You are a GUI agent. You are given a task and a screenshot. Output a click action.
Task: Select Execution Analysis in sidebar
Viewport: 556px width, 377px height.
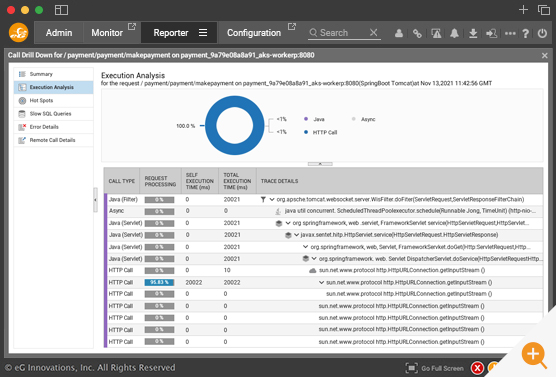54,87
